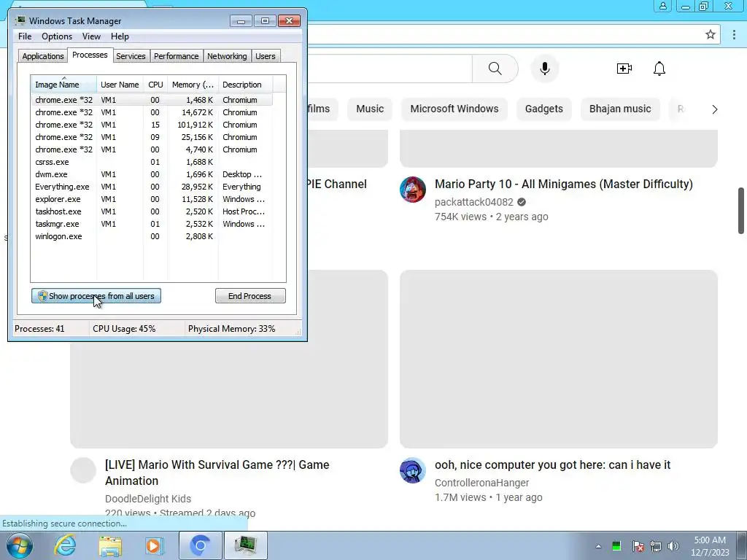Select explorer.exe process row
Viewport: 747px width, 560px height.
coord(152,199)
